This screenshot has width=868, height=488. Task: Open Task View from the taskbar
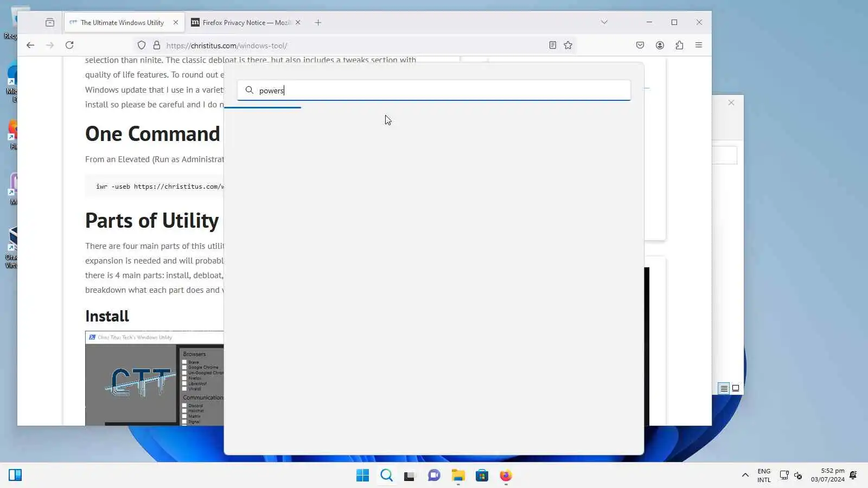pos(410,476)
